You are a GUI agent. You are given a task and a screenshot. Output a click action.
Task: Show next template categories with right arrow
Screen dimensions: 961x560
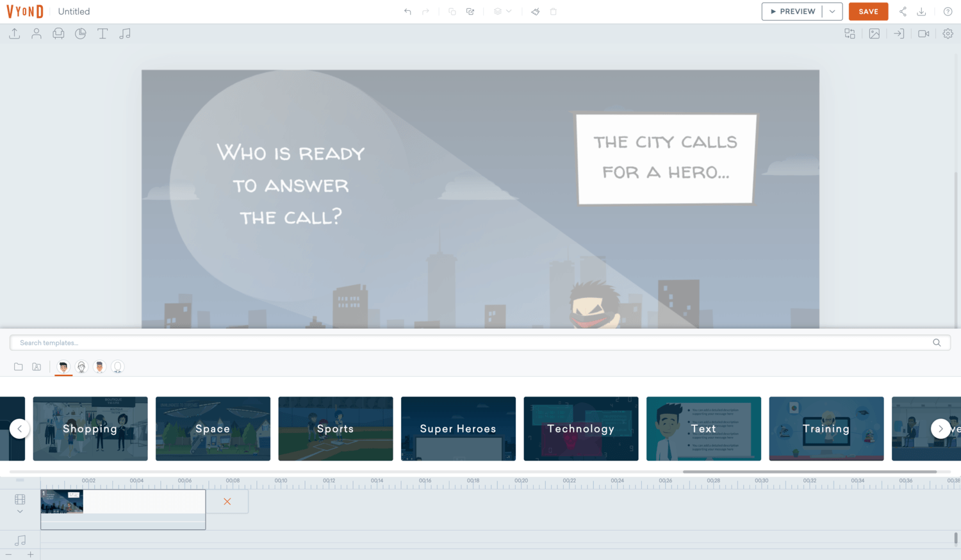pos(940,429)
